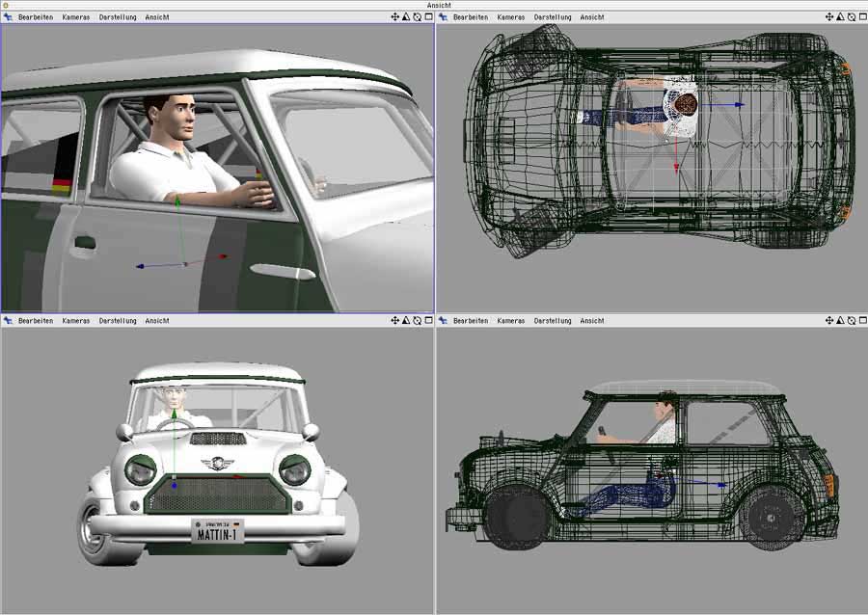This screenshot has width=868, height=615.
Task: Click the green Y-axis arrow in perspective viewport
Action: click(177, 202)
